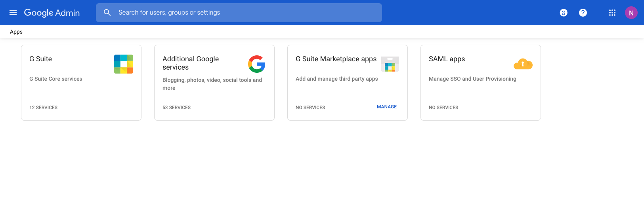Click the SAML cloud key icon
This screenshot has width=644, height=206.
click(x=523, y=64)
